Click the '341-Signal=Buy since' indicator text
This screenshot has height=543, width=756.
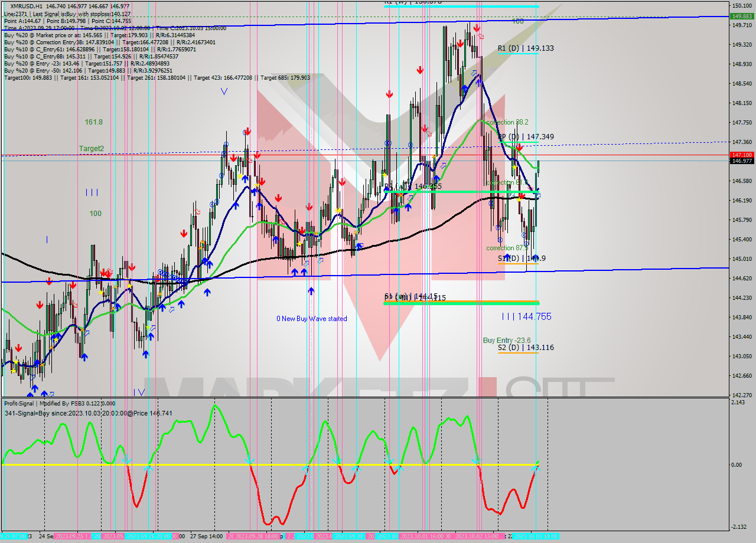pos(88,413)
